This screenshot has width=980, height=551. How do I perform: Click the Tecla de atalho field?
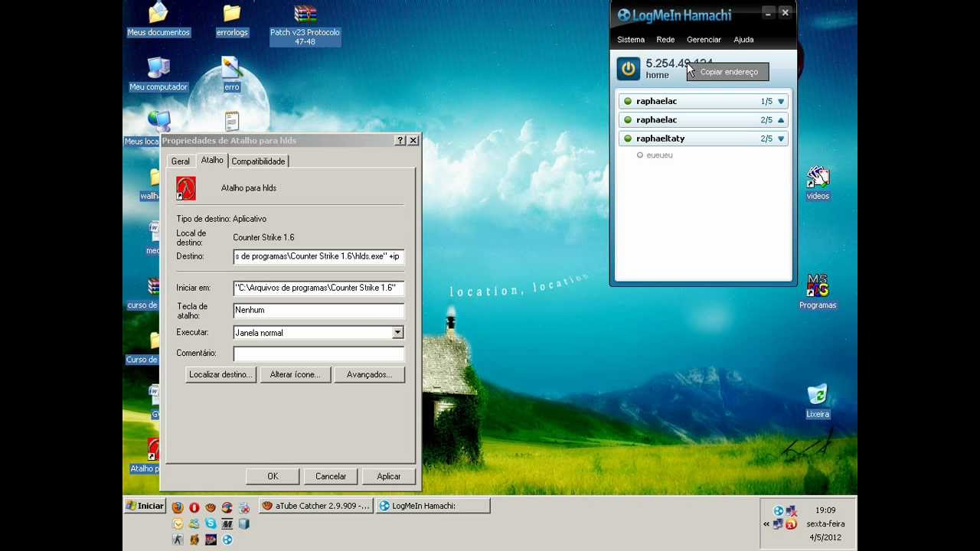click(318, 310)
